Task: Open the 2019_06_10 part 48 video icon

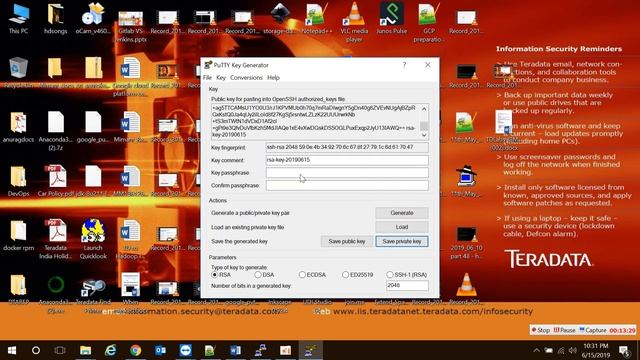Action: coord(466,243)
